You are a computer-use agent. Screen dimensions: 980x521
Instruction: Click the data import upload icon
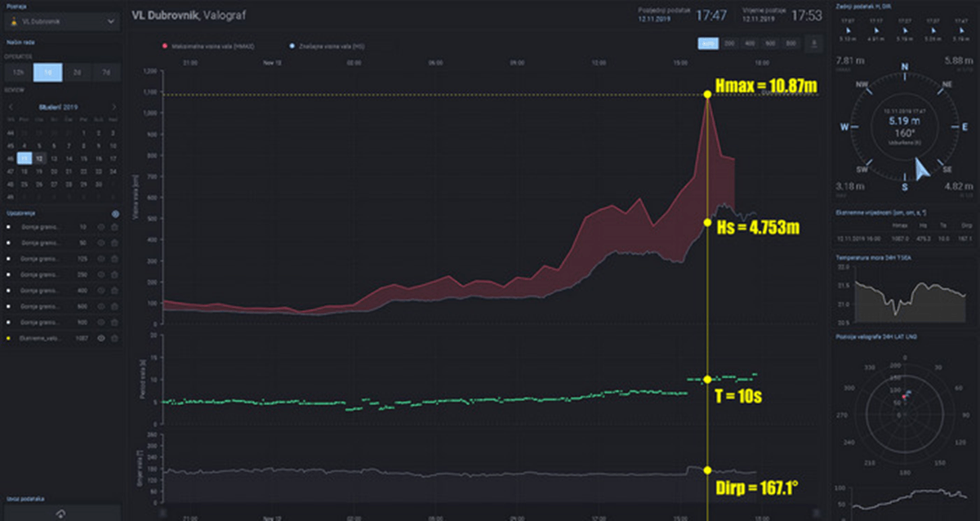(x=60, y=512)
